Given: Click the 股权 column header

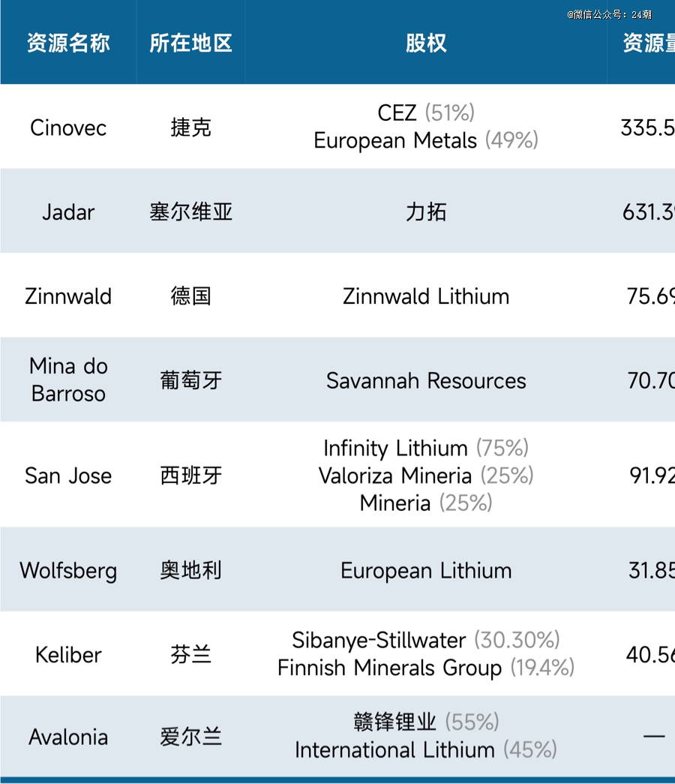Looking at the screenshot, I should click(x=426, y=43).
